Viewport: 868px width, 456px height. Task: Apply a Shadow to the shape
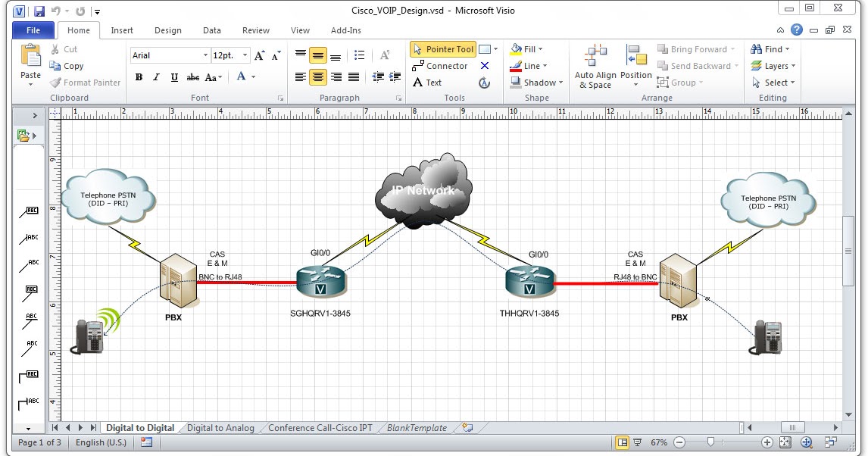click(x=532, y=82)
